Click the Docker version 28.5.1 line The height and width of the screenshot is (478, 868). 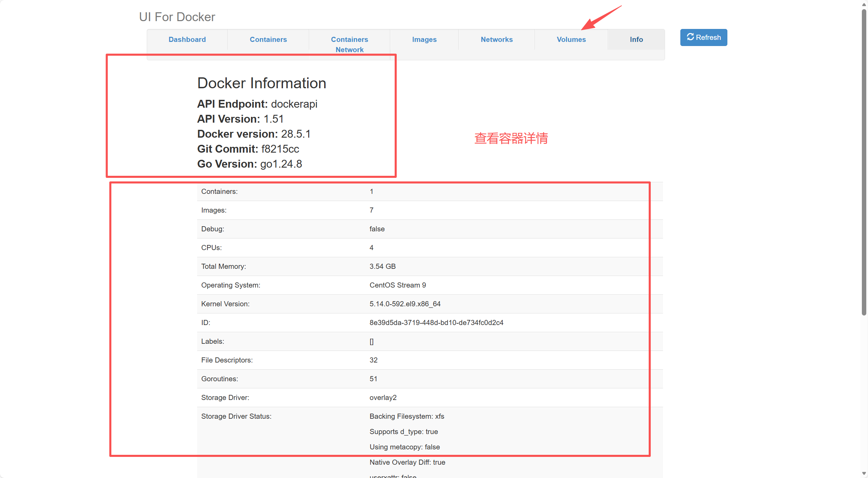coord(254,134)
